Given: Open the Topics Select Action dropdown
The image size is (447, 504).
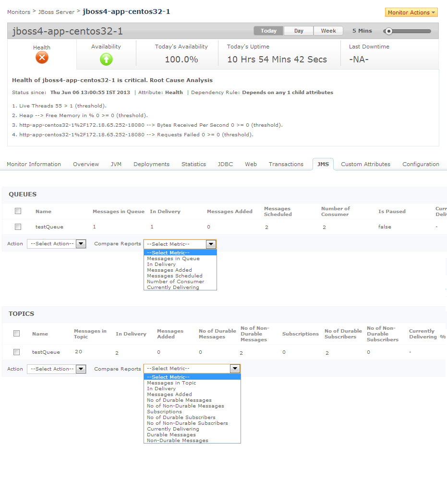Looking at the screenshot, I should (x=56, y=369).
